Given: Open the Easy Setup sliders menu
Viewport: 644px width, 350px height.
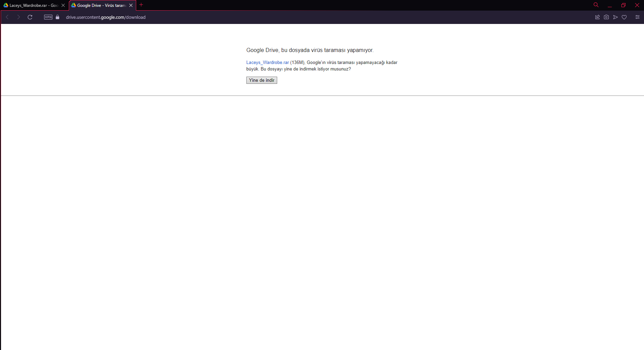Looking at the screenshot, I should 637,17.
